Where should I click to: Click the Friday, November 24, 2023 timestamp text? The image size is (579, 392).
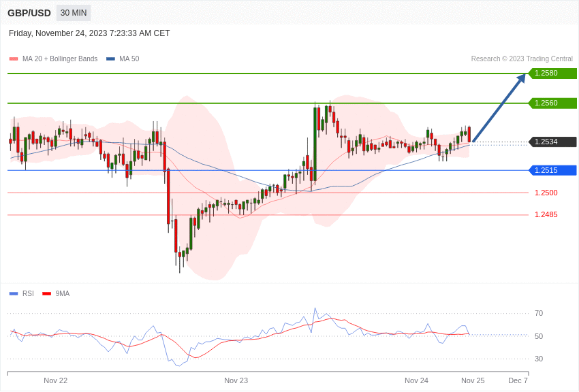coord(89,33)
